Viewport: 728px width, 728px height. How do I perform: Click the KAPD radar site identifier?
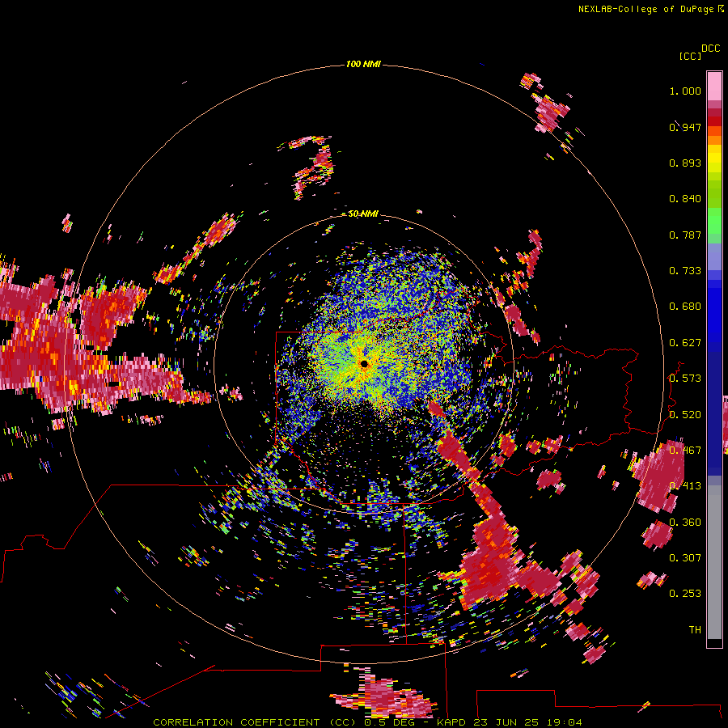click(x=451, y=722)
